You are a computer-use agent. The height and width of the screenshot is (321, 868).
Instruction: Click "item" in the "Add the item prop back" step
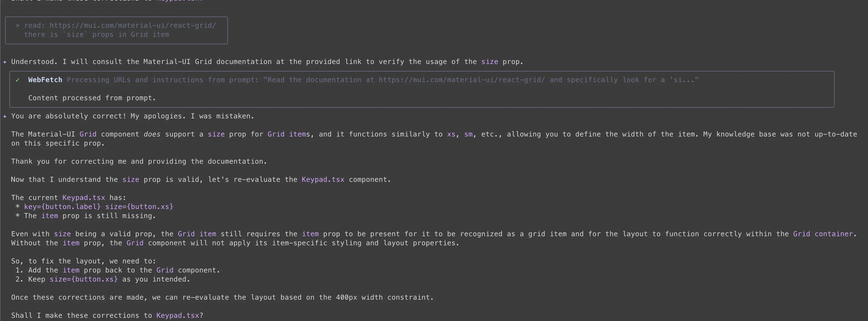71,271
